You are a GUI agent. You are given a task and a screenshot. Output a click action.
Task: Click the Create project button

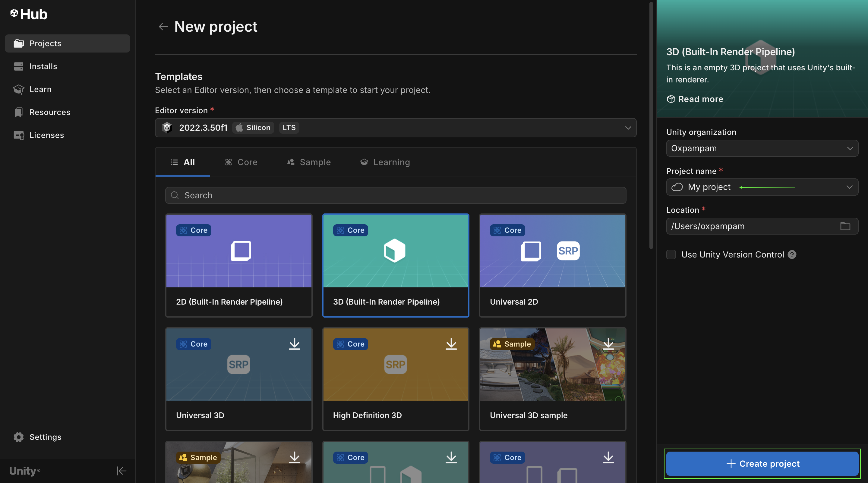coord(762,463)
